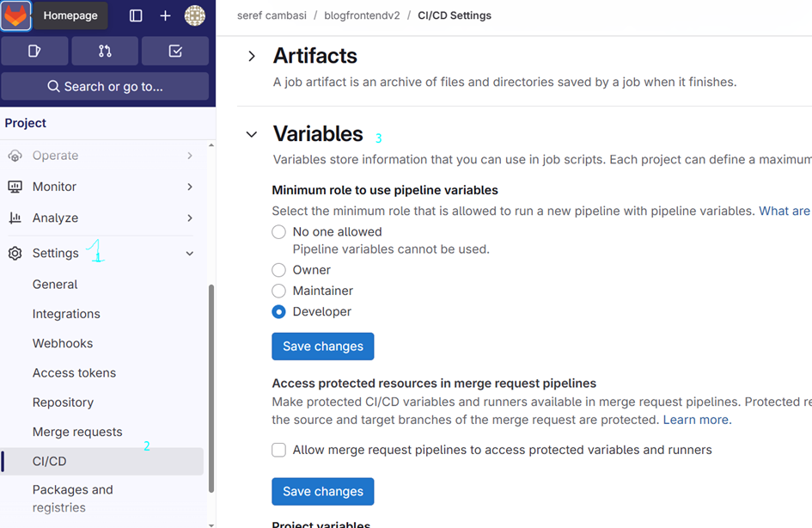Expand the Artifacts section
This screenshot has height=528, width=812.
[251, 55]
